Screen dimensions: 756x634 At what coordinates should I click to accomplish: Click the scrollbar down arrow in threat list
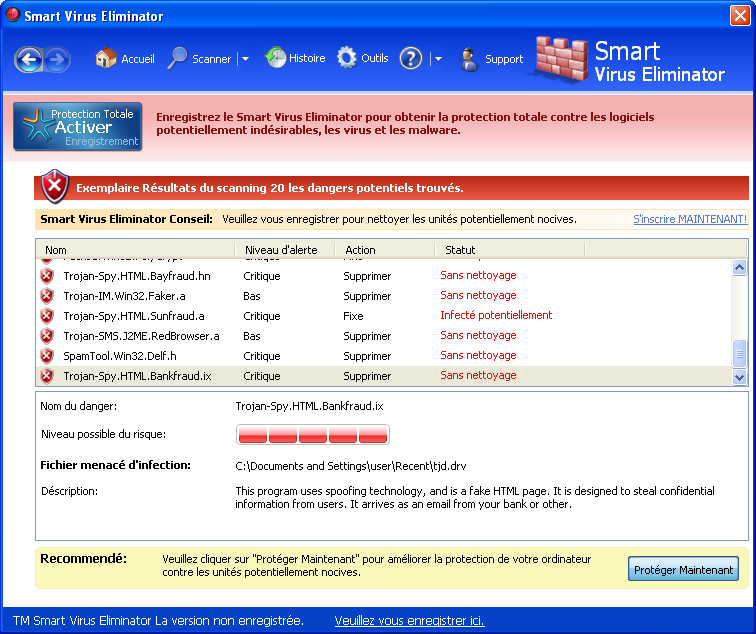pos(739,377)
